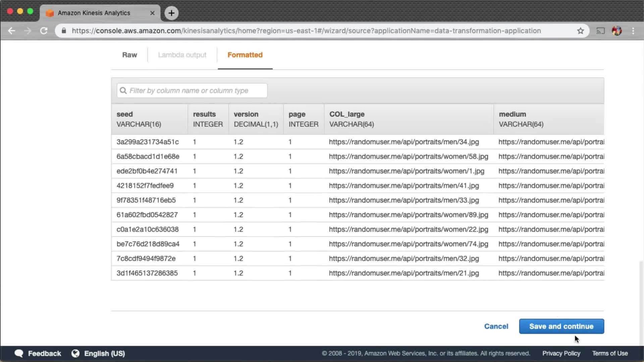The height and width of the screenshot is (362, 644).
Task: Click the browser address bar URL
Action: tap(306, 31)
